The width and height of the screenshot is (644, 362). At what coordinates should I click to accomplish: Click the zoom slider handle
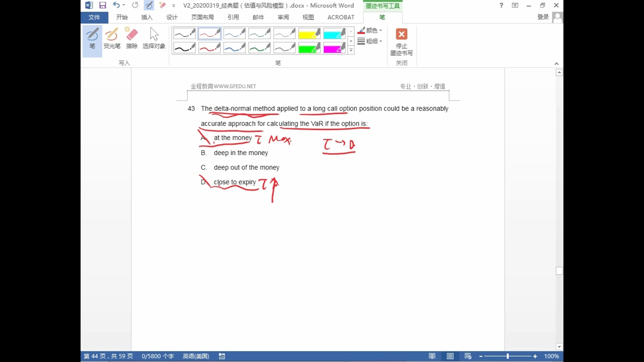[508, 356]
